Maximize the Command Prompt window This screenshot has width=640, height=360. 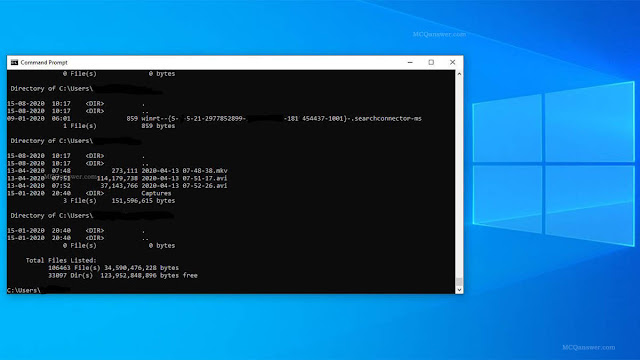click(x=431, y=62)
